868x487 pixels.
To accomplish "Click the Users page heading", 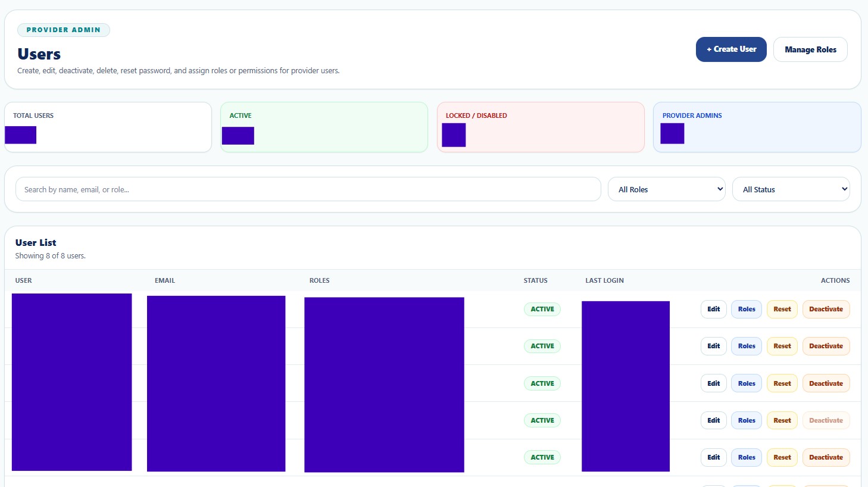I will (x=39, y=54).
